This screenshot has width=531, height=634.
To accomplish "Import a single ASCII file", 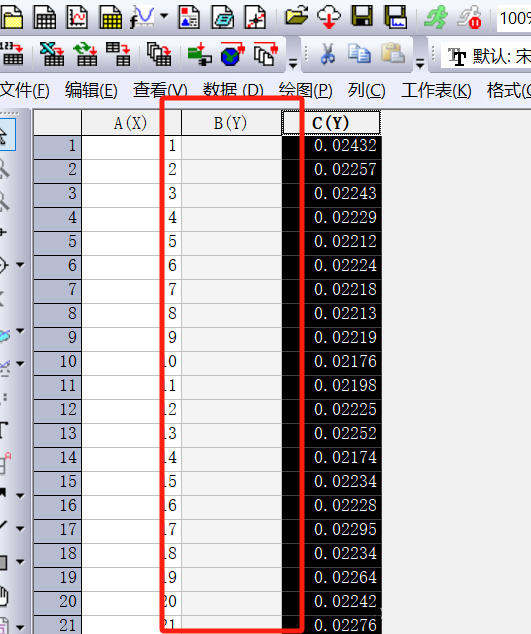I will [118, 54].
